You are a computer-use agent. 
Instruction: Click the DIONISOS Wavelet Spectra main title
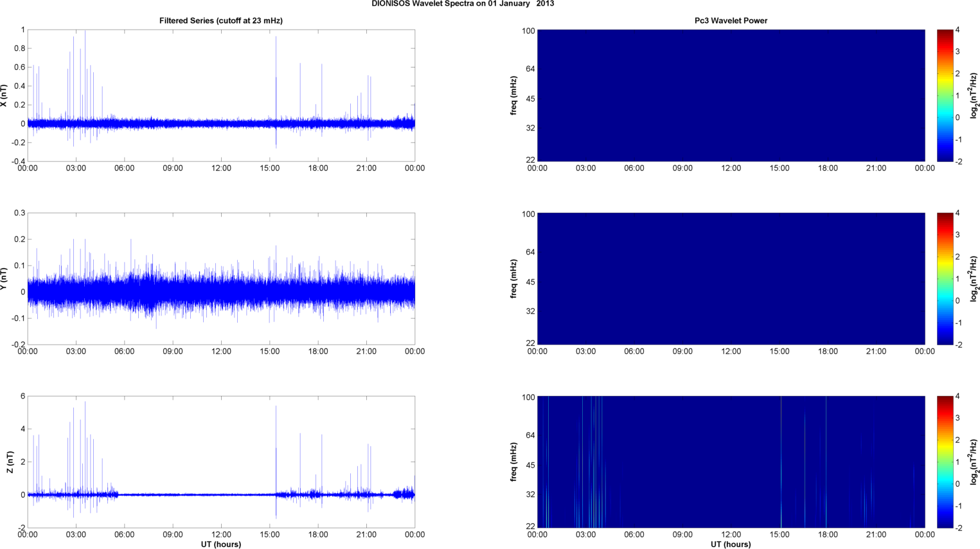[x=463, y=4]
